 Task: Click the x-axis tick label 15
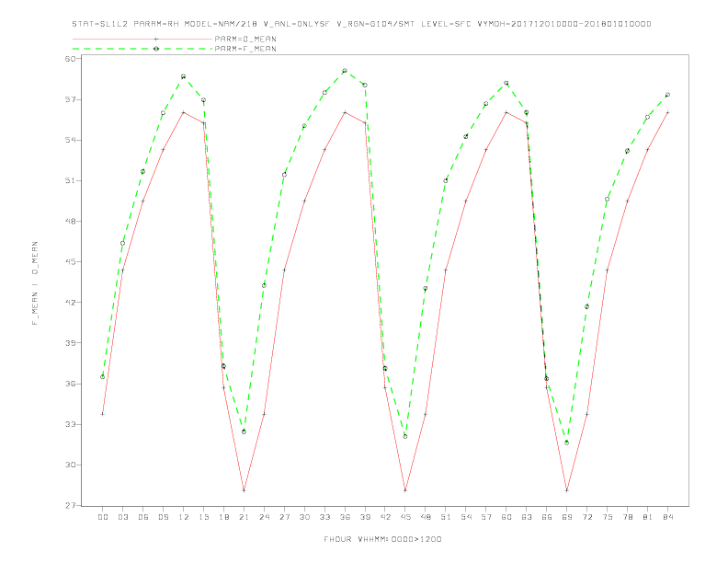click(x=203, y=517)
